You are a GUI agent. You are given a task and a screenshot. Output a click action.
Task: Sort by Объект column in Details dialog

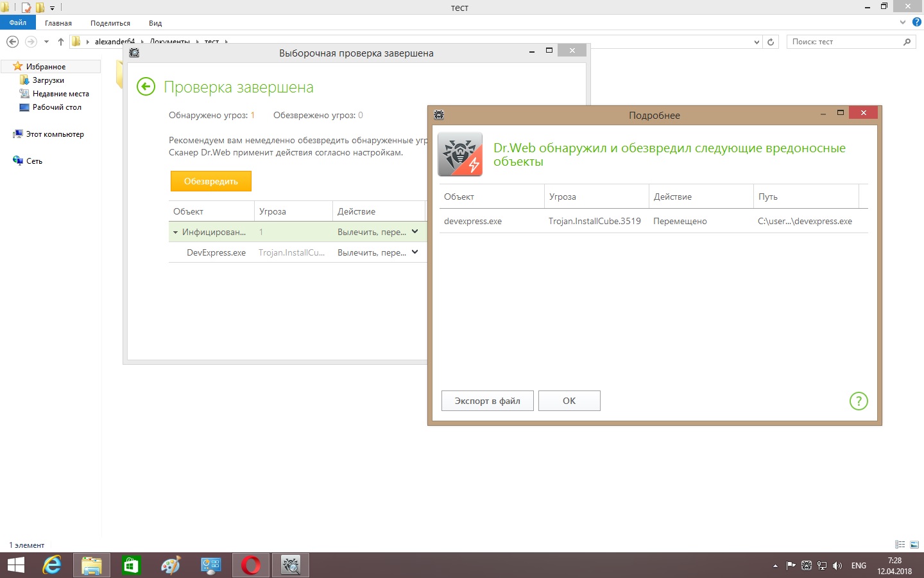492,197
